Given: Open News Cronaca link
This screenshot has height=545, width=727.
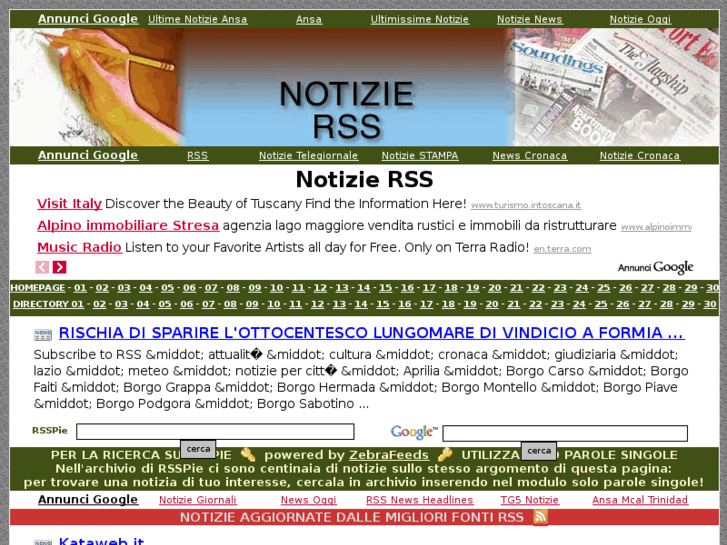Looking at the screenshot, I should click(529, 156).
